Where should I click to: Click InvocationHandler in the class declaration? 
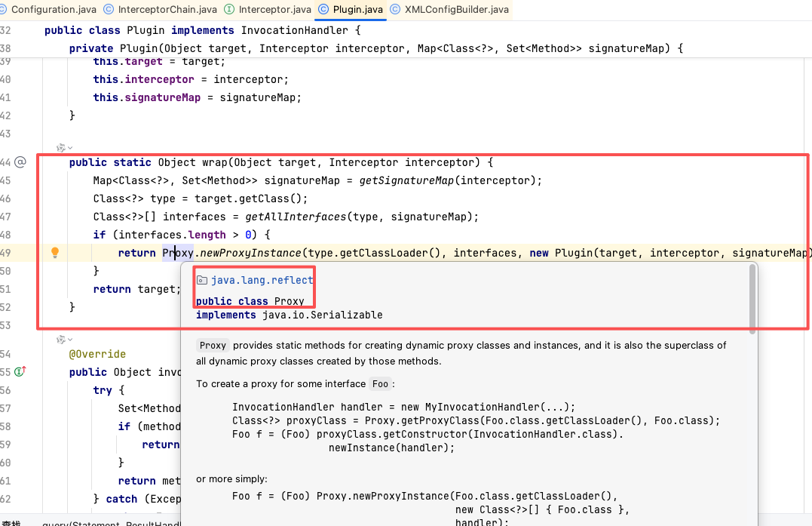tap(295, 31)
